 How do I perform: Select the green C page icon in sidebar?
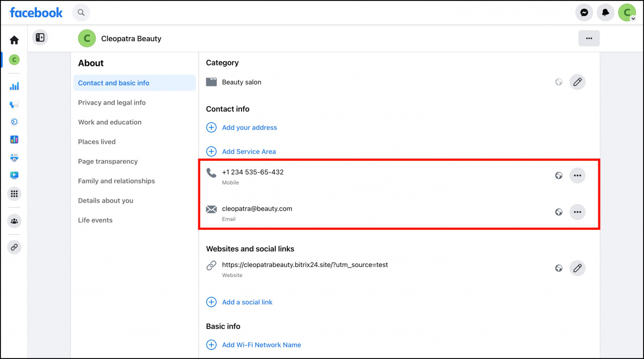pyautogui.click(x=14, y=60)
